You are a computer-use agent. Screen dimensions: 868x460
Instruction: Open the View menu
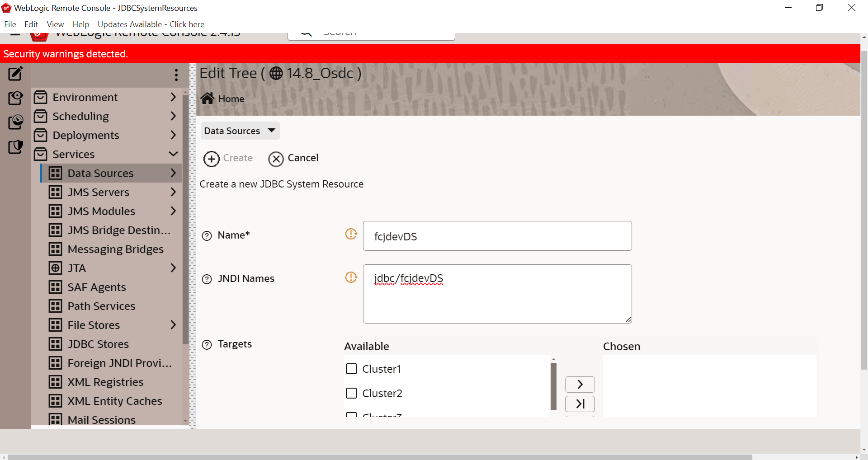[x=55, y=24]
